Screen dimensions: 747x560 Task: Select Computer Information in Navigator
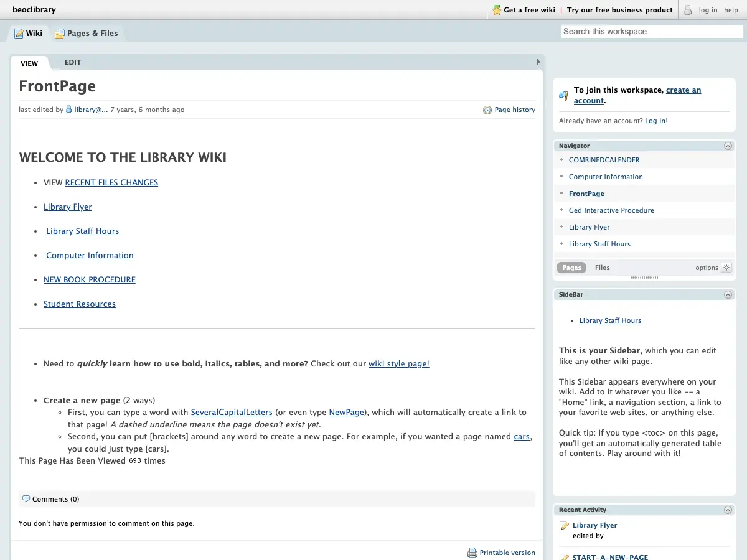point(606,177)
